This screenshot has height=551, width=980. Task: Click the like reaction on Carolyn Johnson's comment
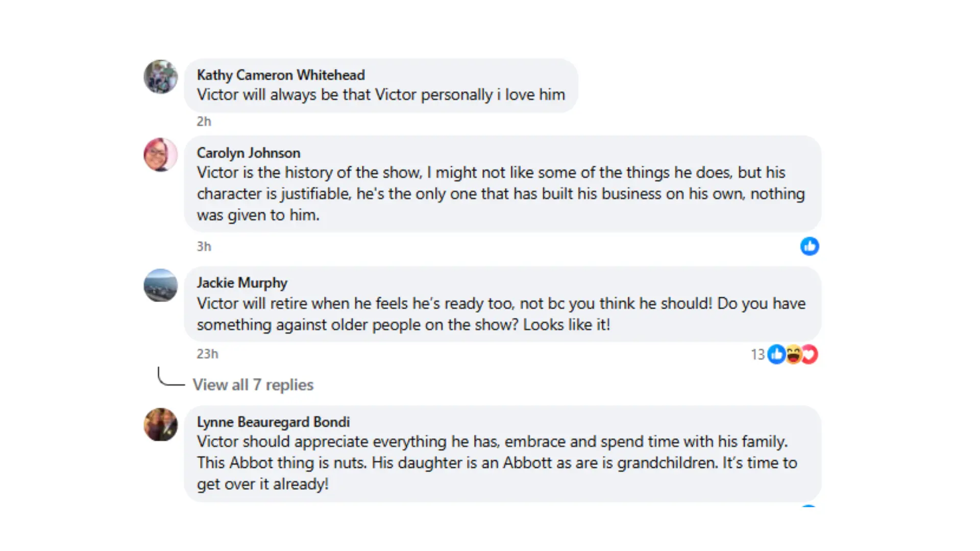[x=810, y=246]
